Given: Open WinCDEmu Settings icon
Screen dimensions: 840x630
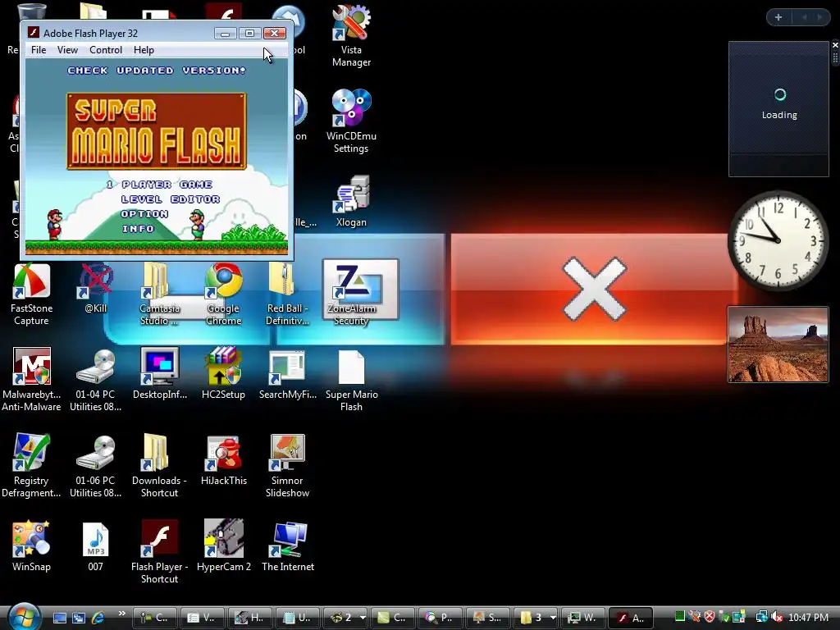Looking at the screenshot, I should 351,122.
